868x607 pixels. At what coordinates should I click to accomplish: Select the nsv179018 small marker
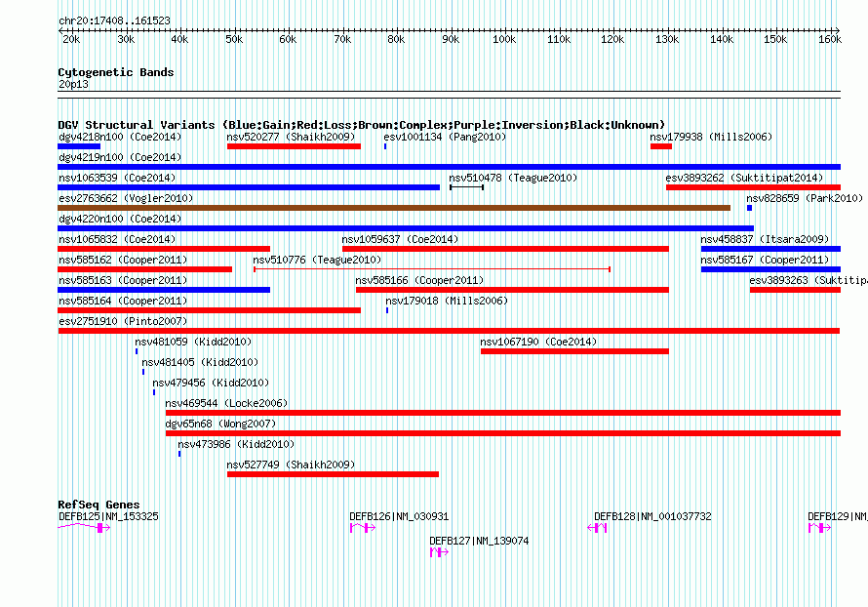[x=387, y=310]
